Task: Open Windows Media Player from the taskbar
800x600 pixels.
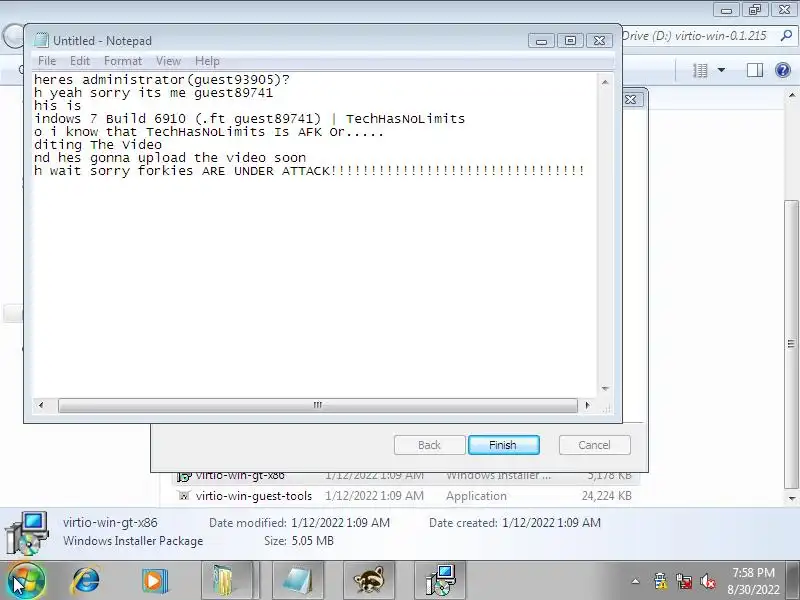Action: [155, 581]
